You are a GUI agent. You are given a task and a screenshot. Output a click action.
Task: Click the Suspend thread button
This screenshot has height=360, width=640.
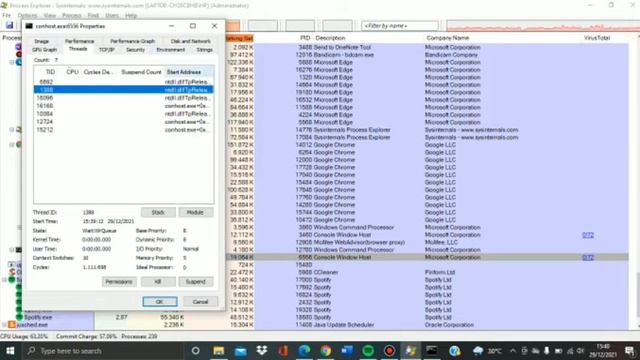[196, 282]
